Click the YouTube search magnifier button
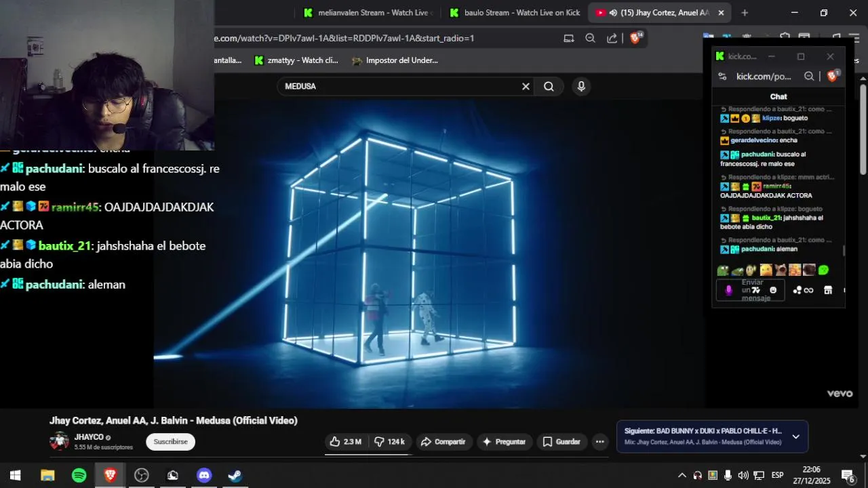Image resolution: width=868 pixels, height=488 pixels. coord(549,87)
